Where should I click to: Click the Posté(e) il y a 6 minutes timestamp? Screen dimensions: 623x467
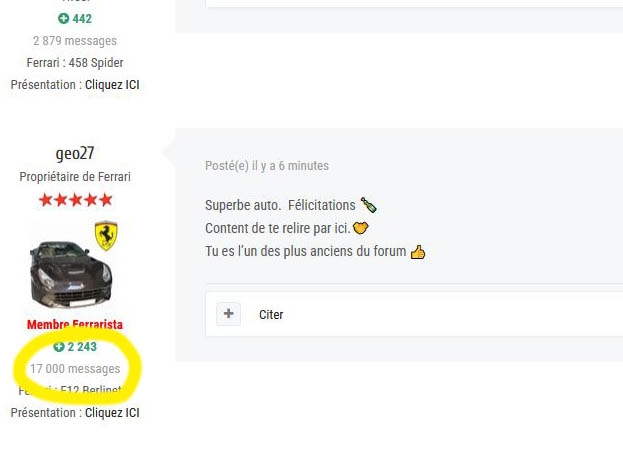[x=267, y=166]
